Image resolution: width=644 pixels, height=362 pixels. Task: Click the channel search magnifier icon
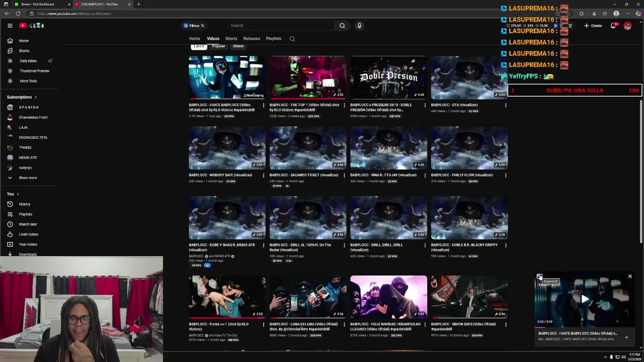click(x=292, y=39)
